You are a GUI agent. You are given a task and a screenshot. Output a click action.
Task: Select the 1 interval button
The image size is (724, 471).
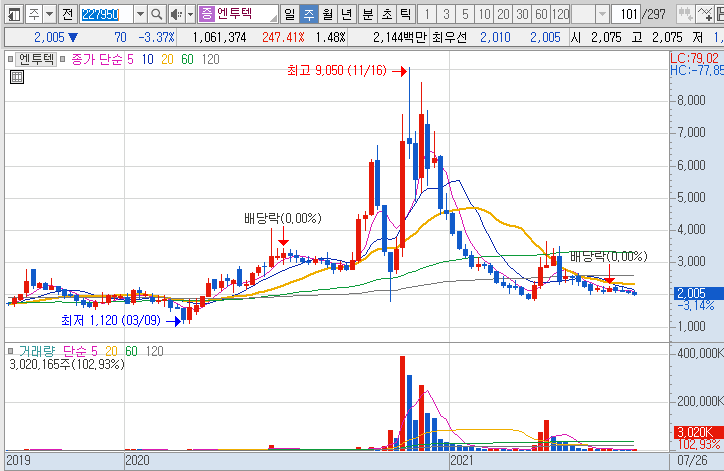coord(427,14)
